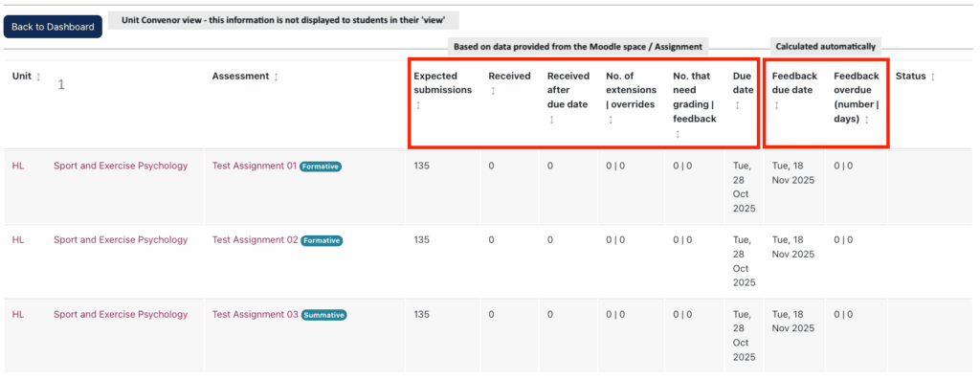Sort by Assessment column arrows
Screen dimensions: 980x380
277,77
